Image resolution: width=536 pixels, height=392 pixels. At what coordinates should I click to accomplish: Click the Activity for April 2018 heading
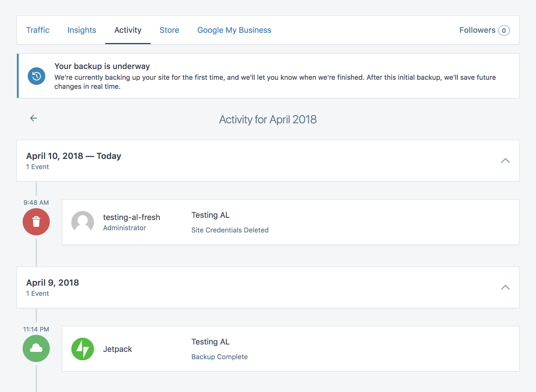[x=268, y=119]
